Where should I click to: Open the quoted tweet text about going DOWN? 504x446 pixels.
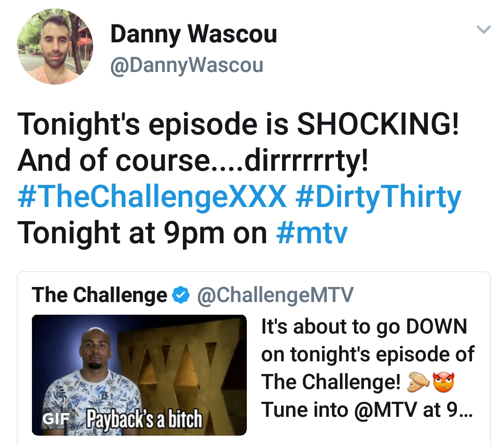pyautogui.click(x=368, y=368)
